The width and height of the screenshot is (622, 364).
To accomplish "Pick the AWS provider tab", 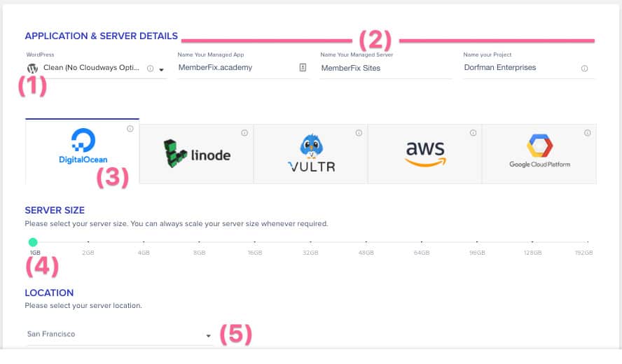I will click(x=425, y=155).
